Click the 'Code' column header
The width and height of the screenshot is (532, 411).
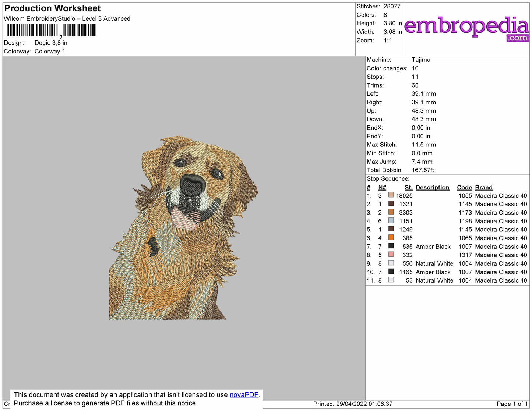[464, 188]
